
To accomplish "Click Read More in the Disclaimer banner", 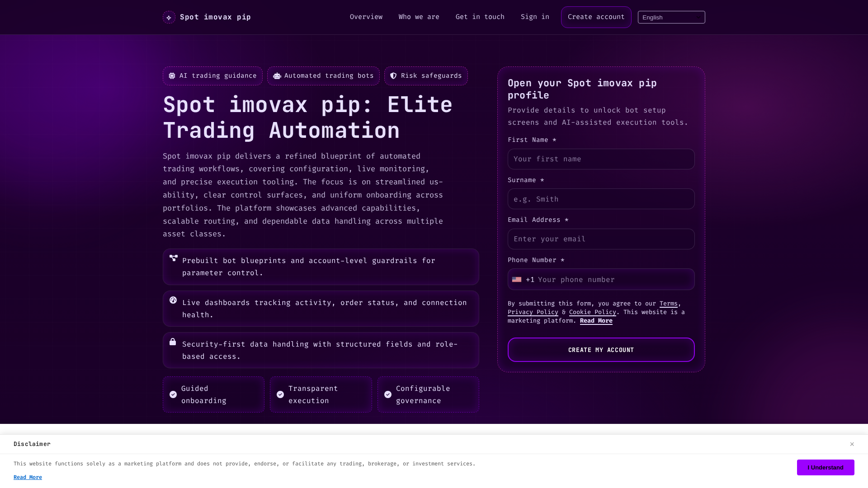I will tap(28, 477).
